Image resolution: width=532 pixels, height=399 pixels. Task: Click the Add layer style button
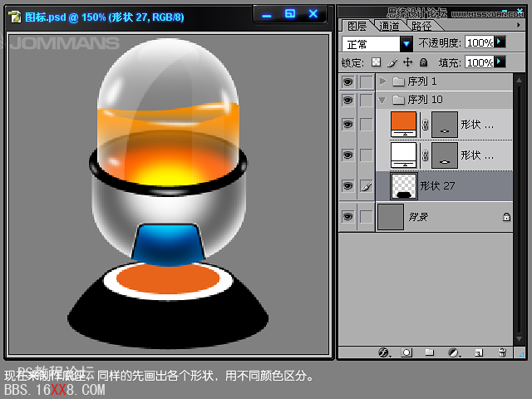pyautogui.click(x=384, y=352)
